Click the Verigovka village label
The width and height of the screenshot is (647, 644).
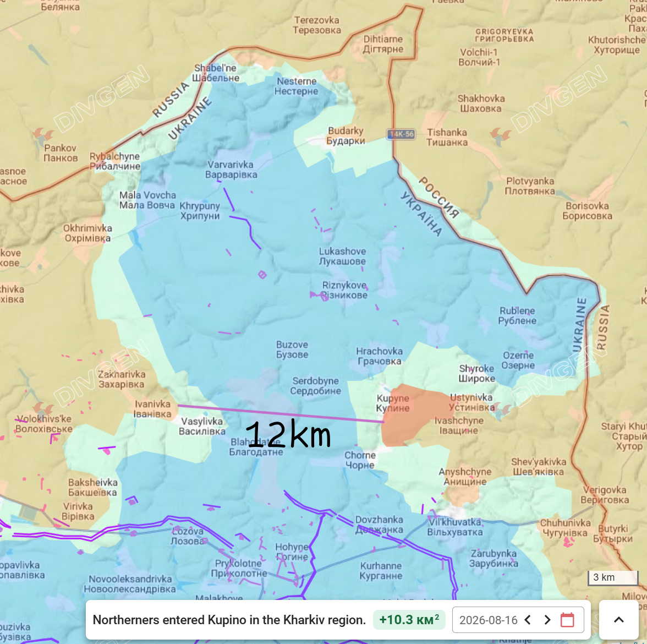[x=605, y=495]
